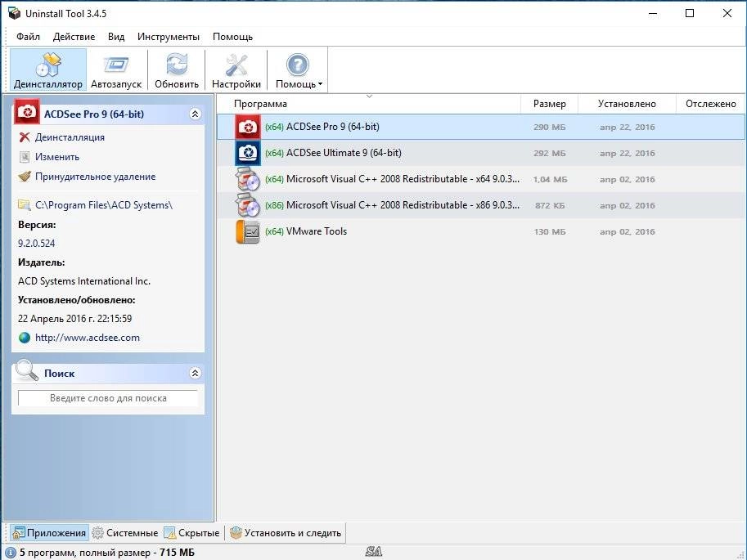
Task: Open the Автозапуск toolbar section
Action: click(116, 70)
